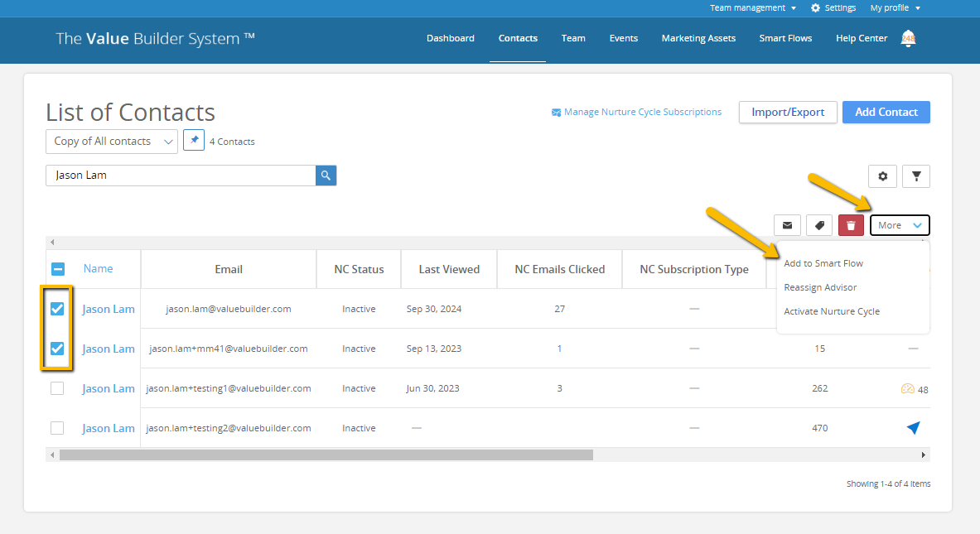Click the pin icon beside the contacts list
Image resolution: width=980 pixels, height=534 pixels.
(193, 140)
